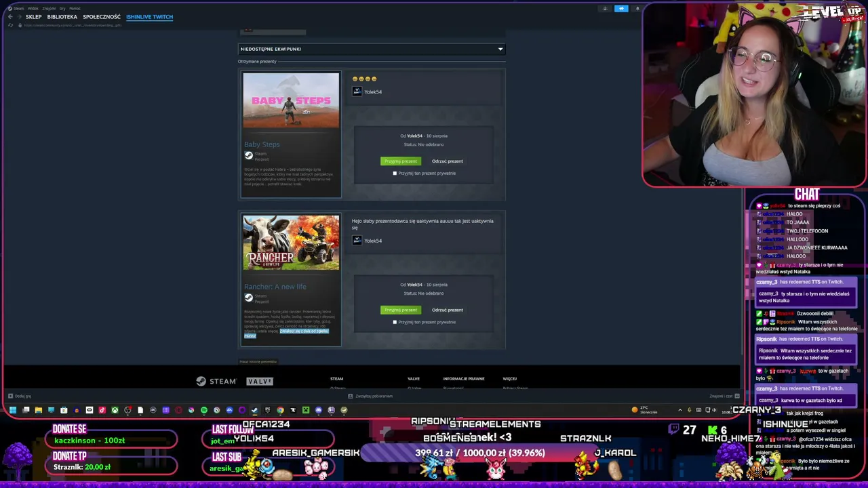This screenshot has width=868, height=488.
Task: Open Task View from the taskbar
Action: coord(26,410)
